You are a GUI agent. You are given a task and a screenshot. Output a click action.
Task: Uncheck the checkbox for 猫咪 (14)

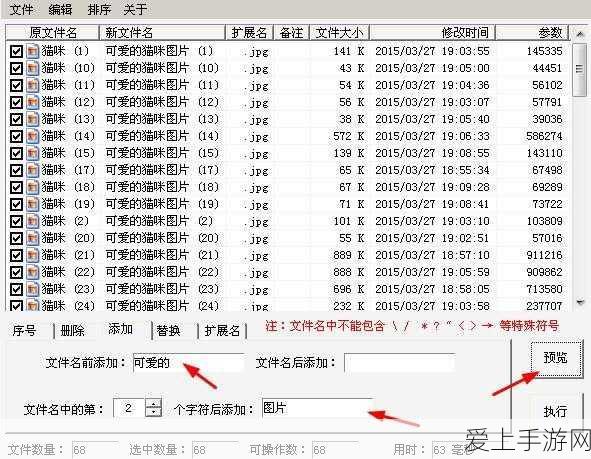16,136
